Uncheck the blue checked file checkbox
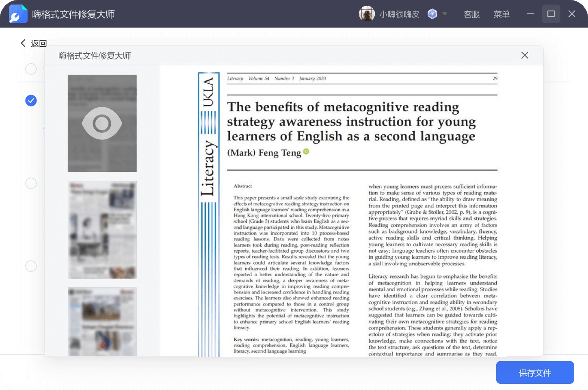The width and height of the screenshot is (588, 390). coord(31,100)
